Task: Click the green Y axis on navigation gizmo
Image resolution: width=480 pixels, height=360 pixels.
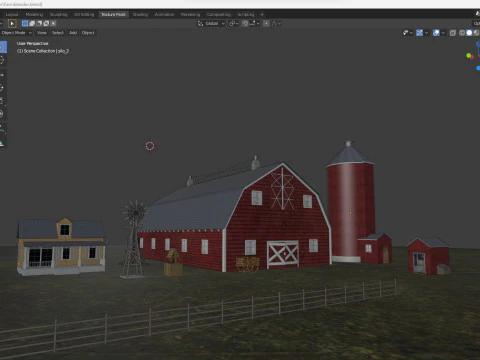Action: pos(469,55)
